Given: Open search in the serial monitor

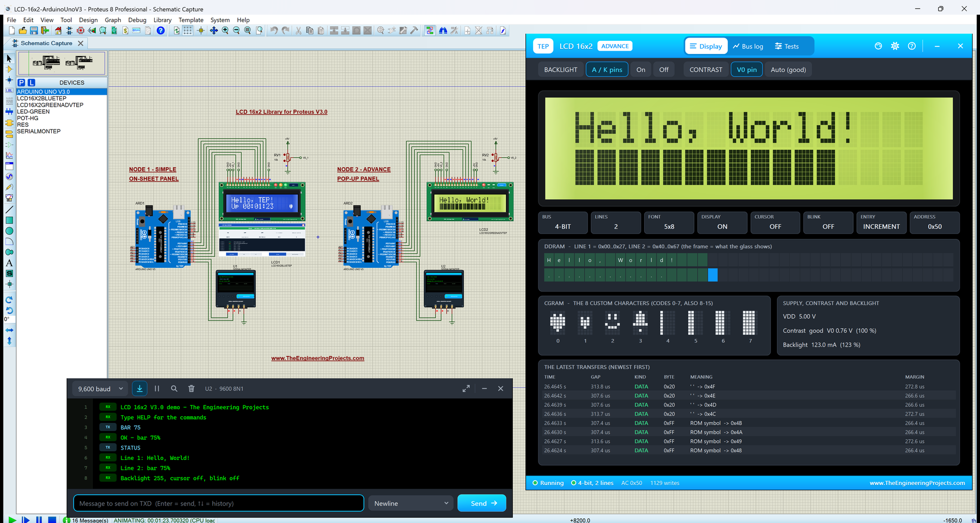Looking at the screenshot, I should coord(174,389).
